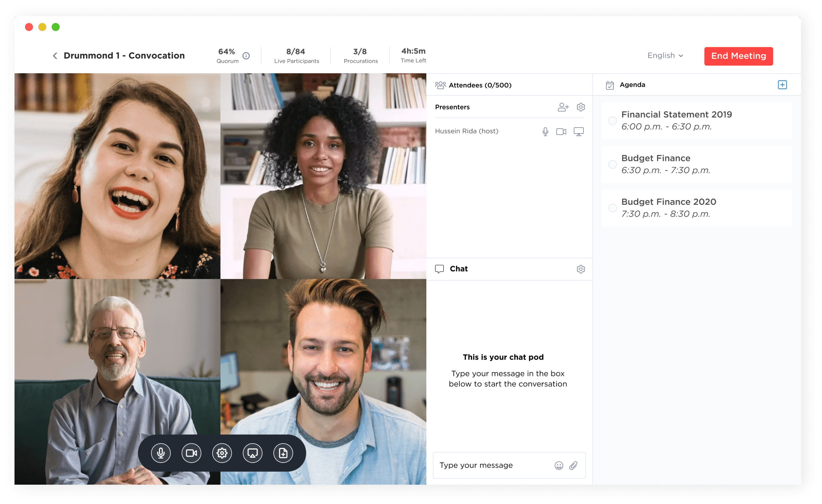Open Chat settings gear
The width and height of the screenshot is (822, 504).
tap(581, 269)
